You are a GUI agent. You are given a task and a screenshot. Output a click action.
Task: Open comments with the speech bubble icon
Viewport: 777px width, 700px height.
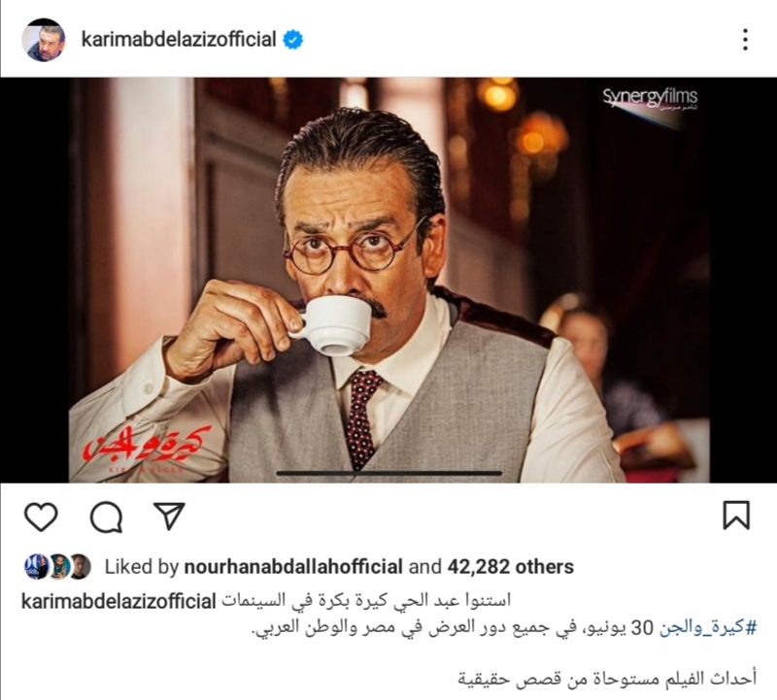106,517
